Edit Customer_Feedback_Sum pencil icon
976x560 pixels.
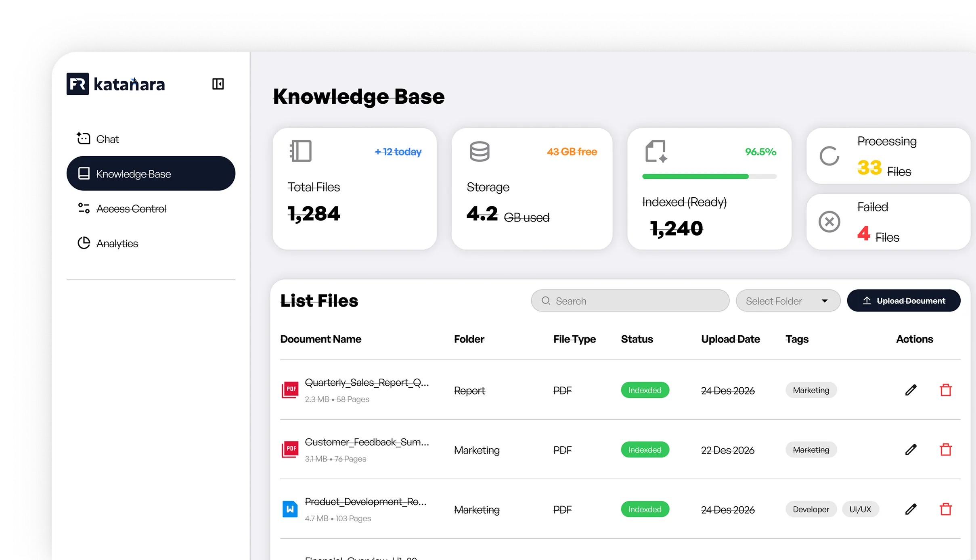click(911, 449)
